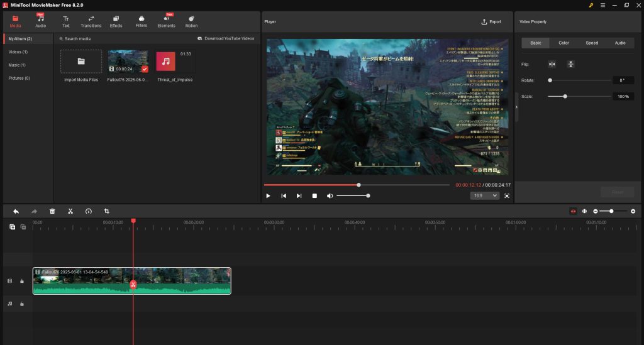Click the Scale slider handle
Screen dimensions: 644x345
[565, 96]
